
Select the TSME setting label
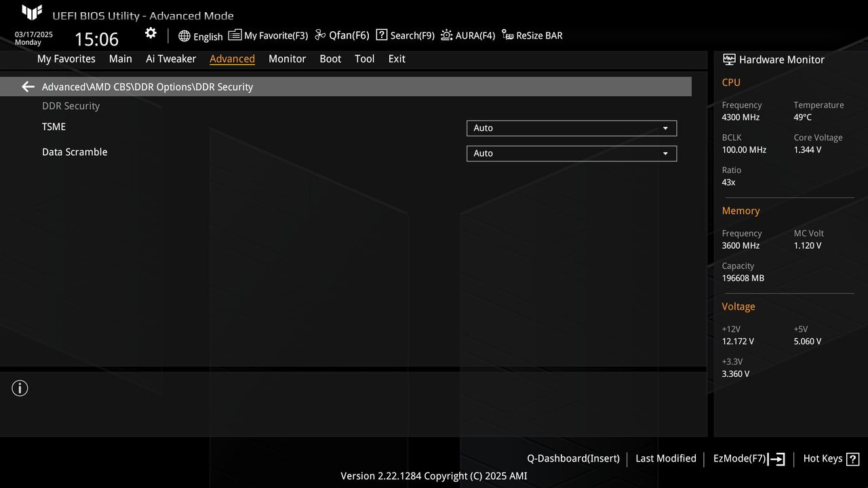coord(54,127)
